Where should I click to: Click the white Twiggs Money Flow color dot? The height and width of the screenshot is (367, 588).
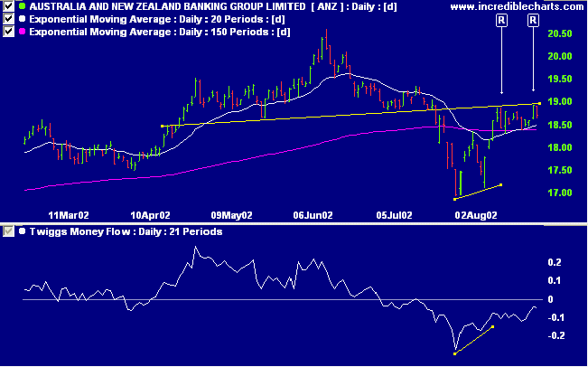point(22,231)
